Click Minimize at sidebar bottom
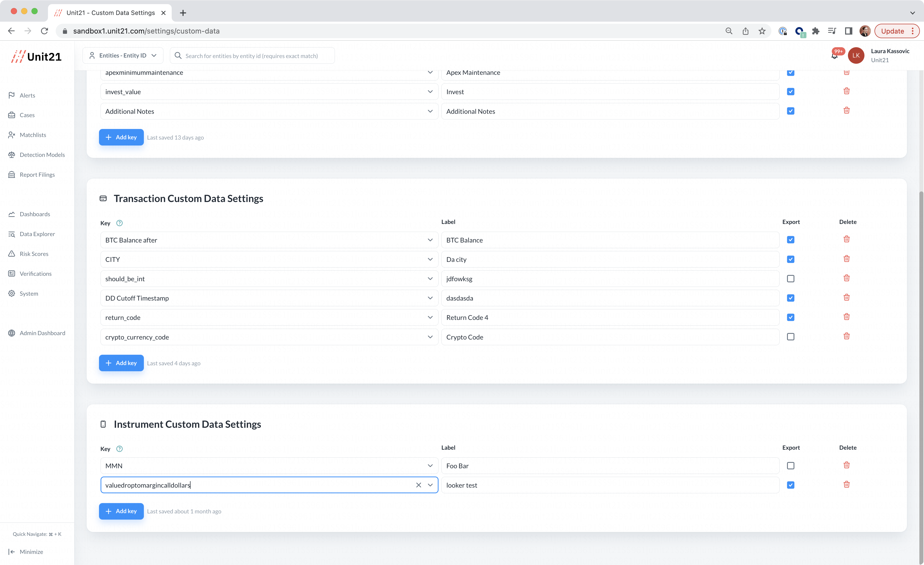The width and height of the screenshot is (924, 565). tap(31, 552)
